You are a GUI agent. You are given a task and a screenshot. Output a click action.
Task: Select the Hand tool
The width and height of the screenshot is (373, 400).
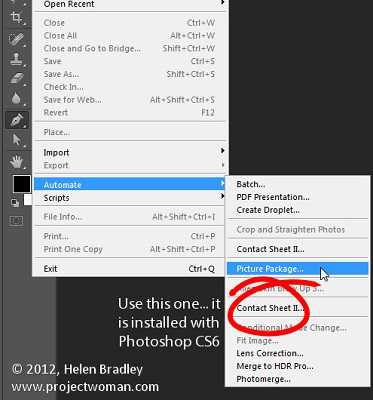point(16,162)
